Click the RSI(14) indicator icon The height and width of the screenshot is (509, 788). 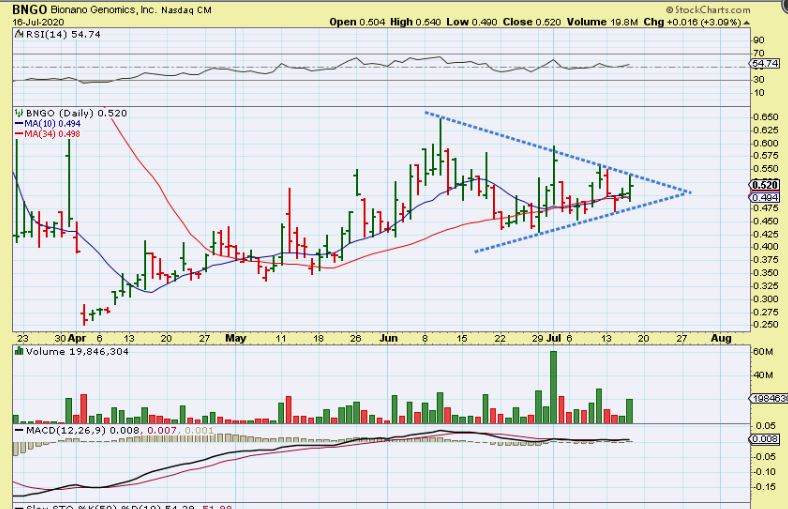pyautogui.click(x=19, y=35)
